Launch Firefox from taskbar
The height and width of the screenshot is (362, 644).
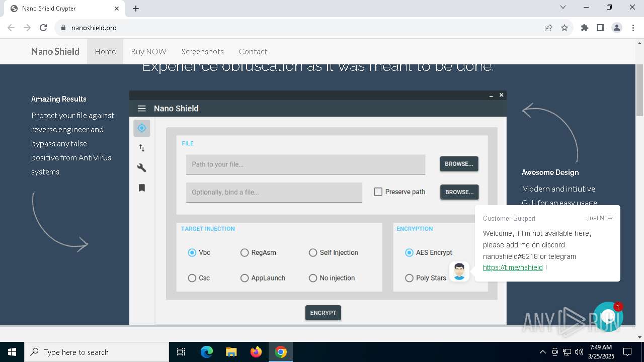pyautogui.click(x=256, y=352)
